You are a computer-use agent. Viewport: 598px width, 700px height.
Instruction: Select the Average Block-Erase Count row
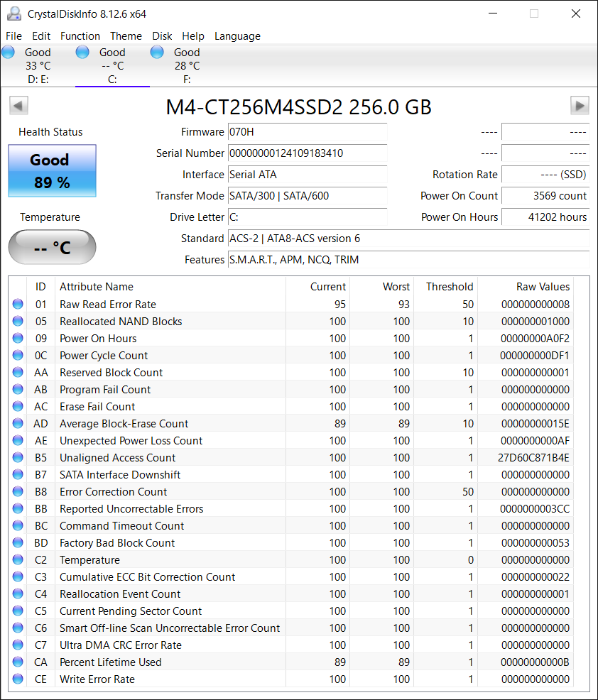pyautogui.click(x=124, y=424)
